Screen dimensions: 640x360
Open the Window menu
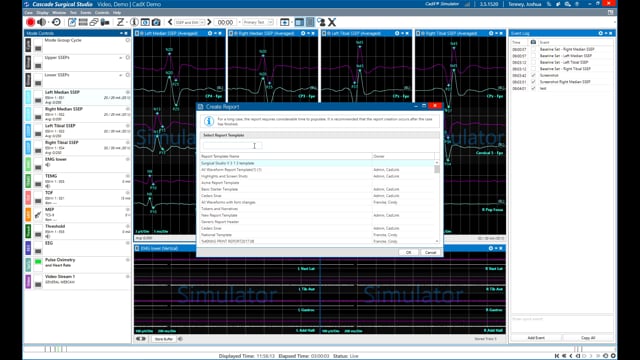59,13
